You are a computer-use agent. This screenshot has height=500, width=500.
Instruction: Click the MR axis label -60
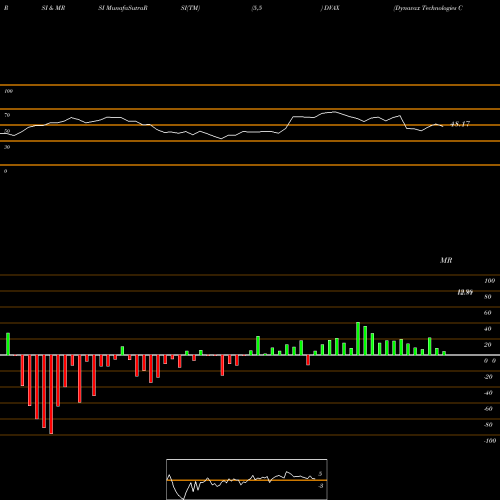pyautogui.click(x=488, y=409)
